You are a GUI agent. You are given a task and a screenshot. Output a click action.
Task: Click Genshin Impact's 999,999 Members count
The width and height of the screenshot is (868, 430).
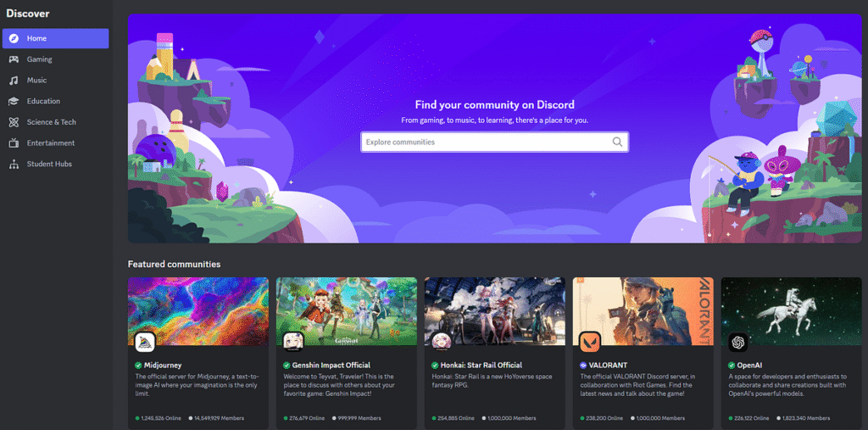tap(357, 418)
